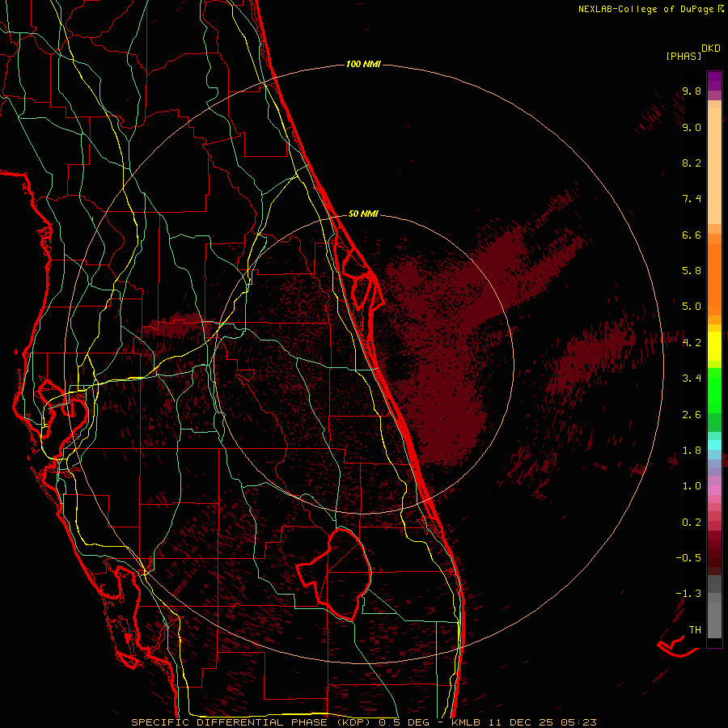This screenshot has width=728, height=728.
Task: Click the 11 DEC 25 date text
Action: coord(522,722)
